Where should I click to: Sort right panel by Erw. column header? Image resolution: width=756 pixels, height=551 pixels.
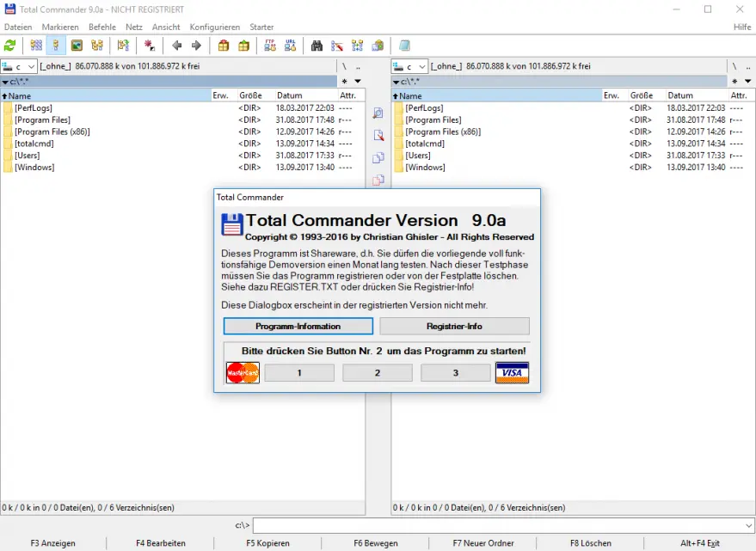click(615, 95)
